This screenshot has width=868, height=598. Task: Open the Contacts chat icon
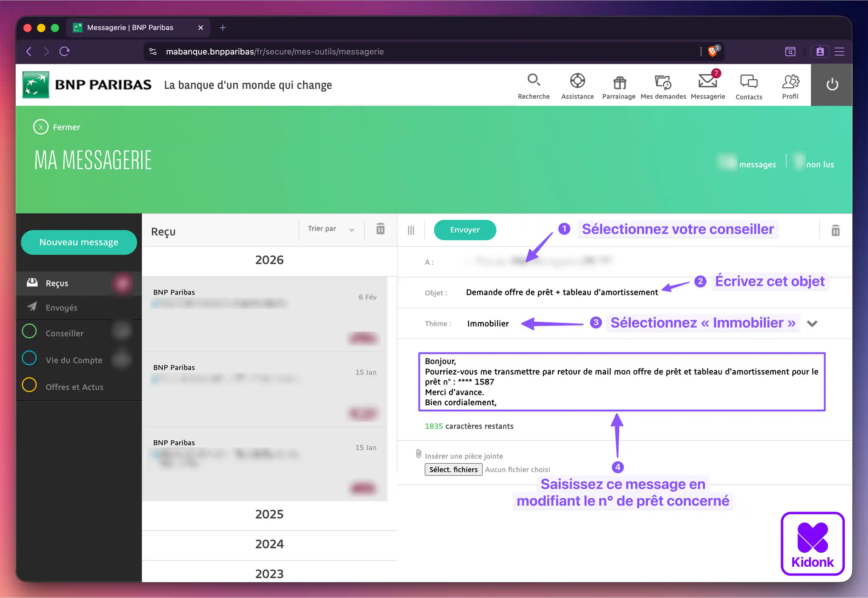[x=749, y=81]
